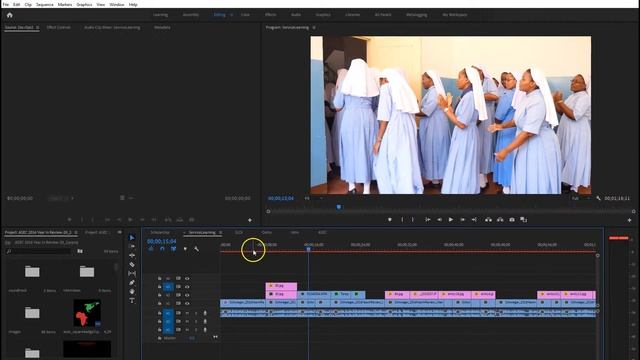640x360 pixels.
Task: Activate the Pen tool
Action: pos(132,282)
